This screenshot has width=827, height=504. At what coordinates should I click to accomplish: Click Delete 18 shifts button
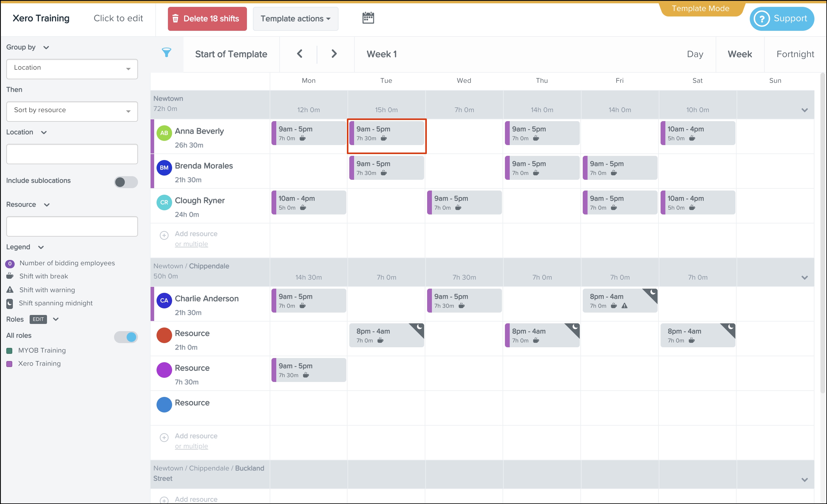(207, 19)
